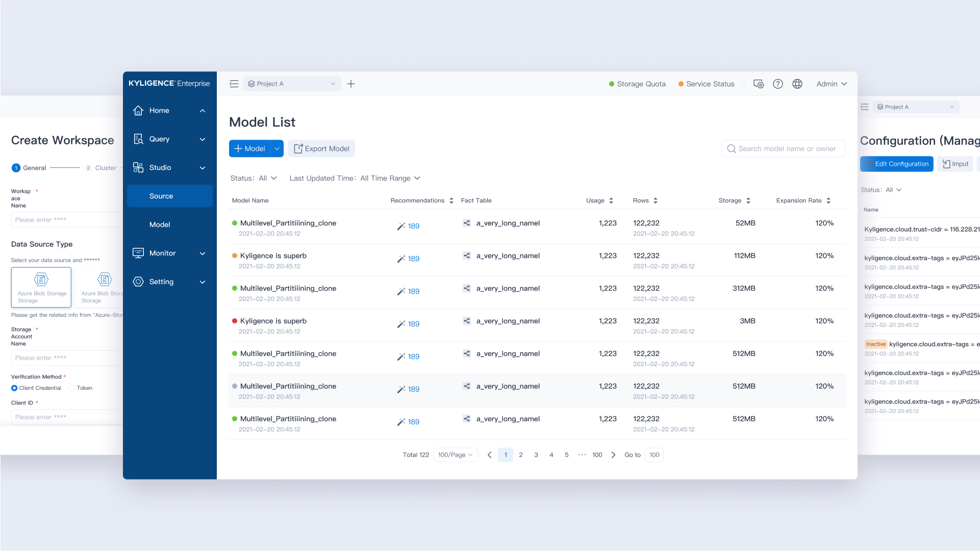This screenshot has width=980, height=551.
Task: Open the system monitor settings icon in header
Action: click(x=759, y=84)
